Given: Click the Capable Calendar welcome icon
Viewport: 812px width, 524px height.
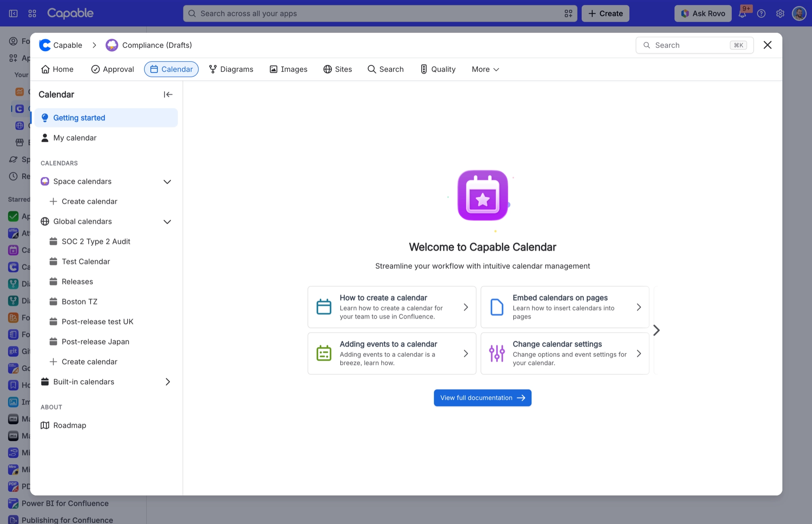Looking at the screenshot, I should (x=483, y=195).
